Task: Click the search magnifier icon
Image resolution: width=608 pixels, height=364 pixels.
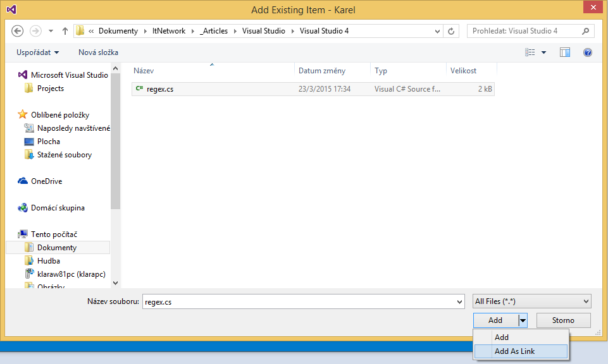Action: point(585,30)
